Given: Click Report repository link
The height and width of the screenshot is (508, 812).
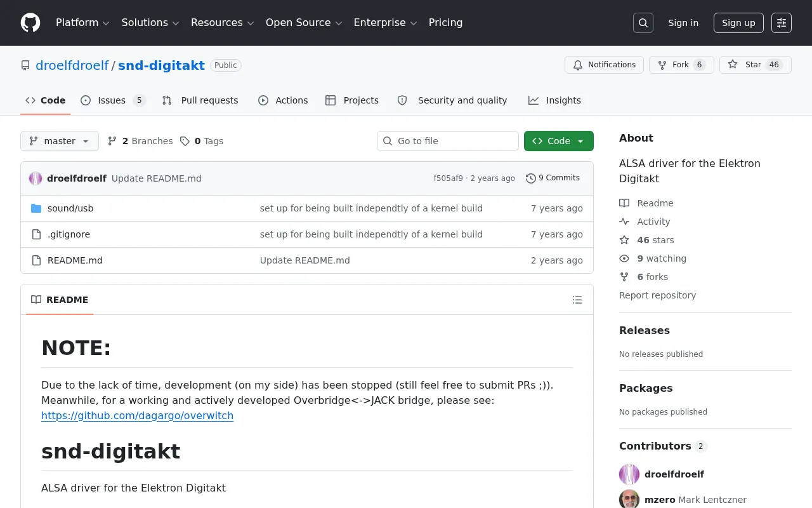Looking at the screenshot, I should point(657,295).
